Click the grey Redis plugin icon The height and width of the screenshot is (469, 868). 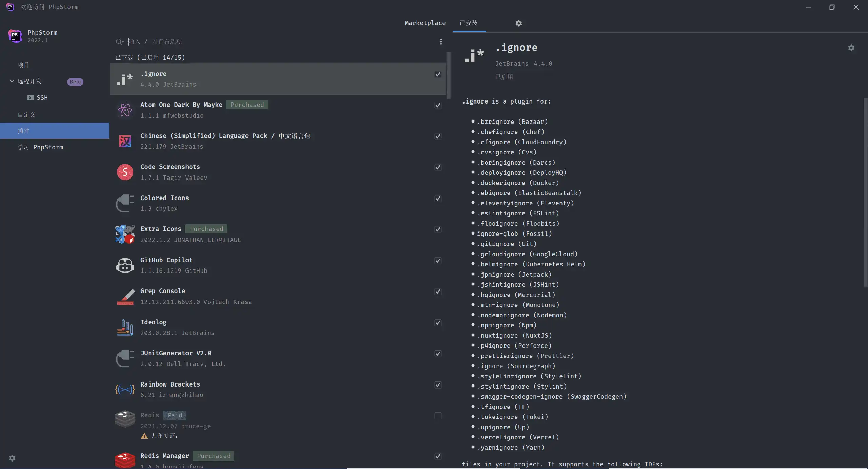(x=125, y=419)
